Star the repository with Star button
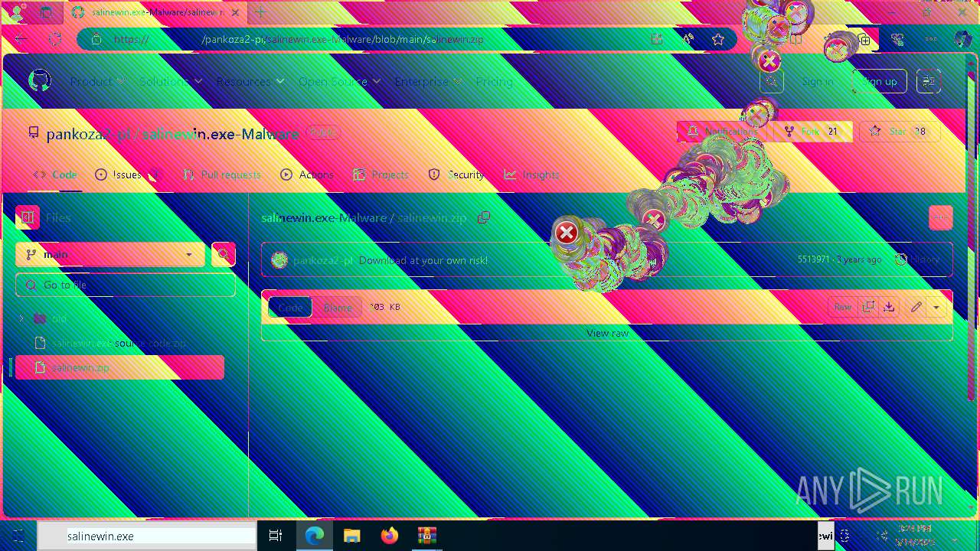 [897, 132]
